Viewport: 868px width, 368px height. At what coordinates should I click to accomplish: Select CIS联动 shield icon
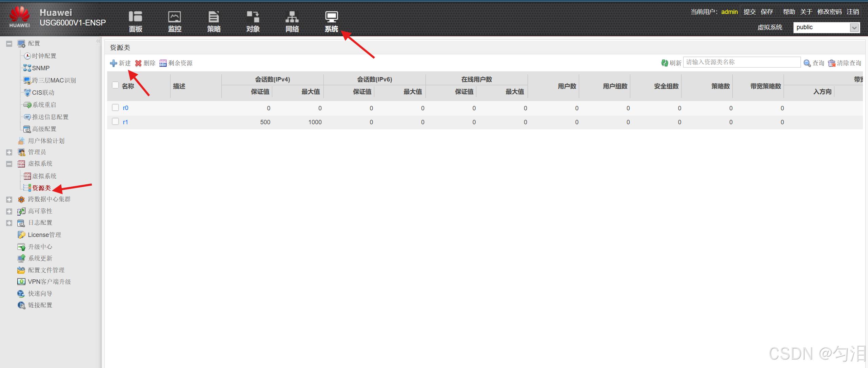pos(27,93)
